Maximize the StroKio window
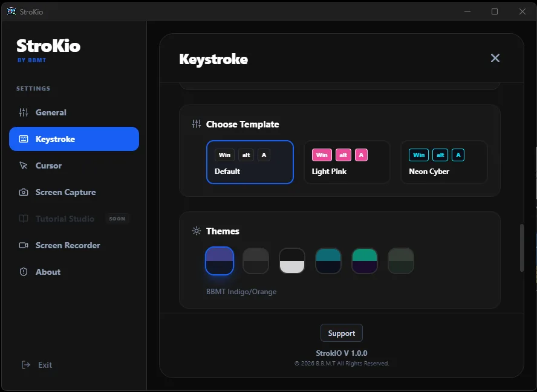 [x=495, y=11]
